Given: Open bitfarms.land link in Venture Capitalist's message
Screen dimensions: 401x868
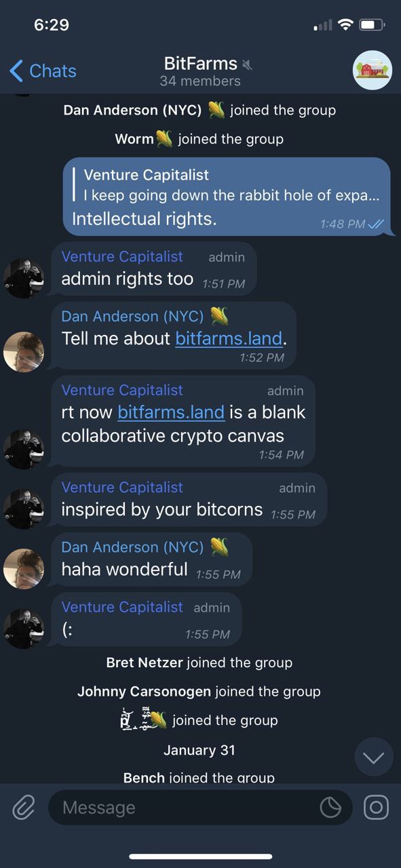Looking at the screenshot, I should 171,412.
